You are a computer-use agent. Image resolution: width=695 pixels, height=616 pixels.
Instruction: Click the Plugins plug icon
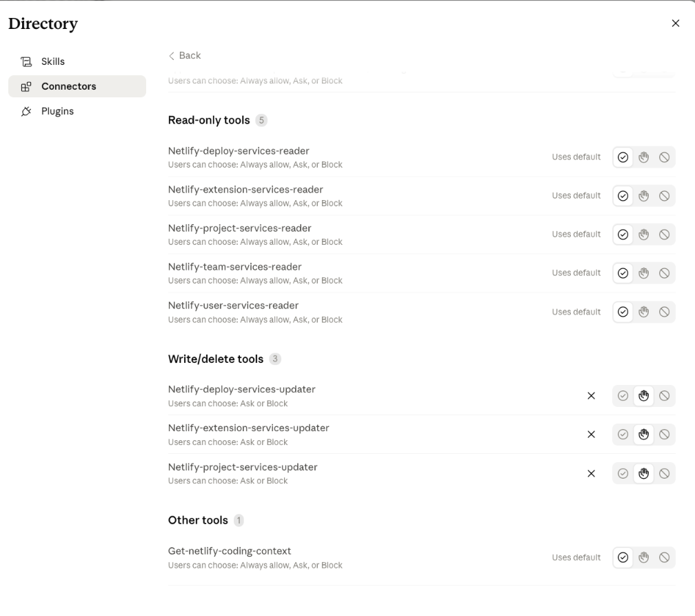[x=26, y=111]
